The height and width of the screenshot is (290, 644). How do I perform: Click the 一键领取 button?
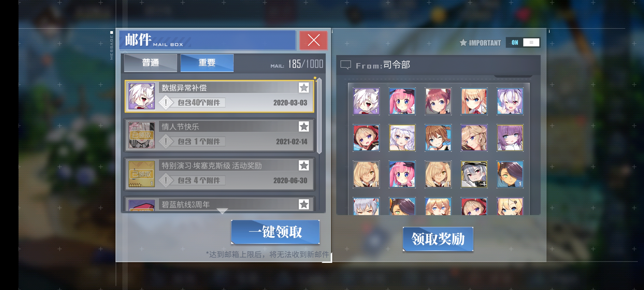(275, 232)
